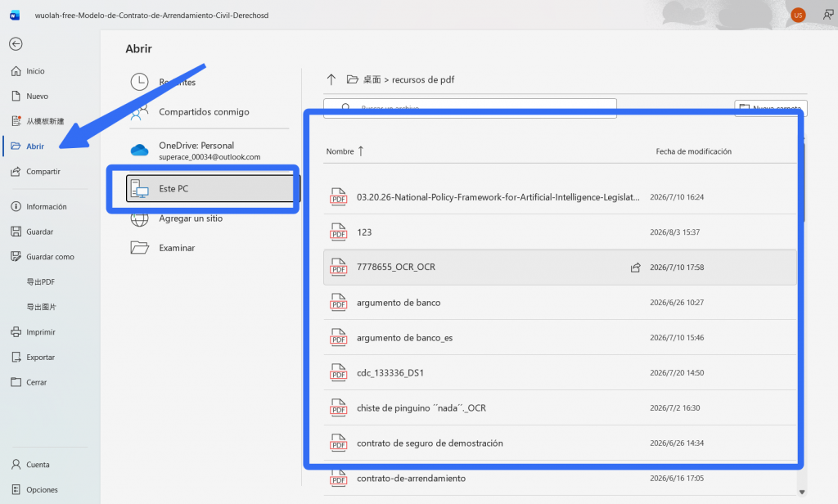Click the file list scroll down arrow
This screenshot has width=838, height=504.
tap(802, 493)
